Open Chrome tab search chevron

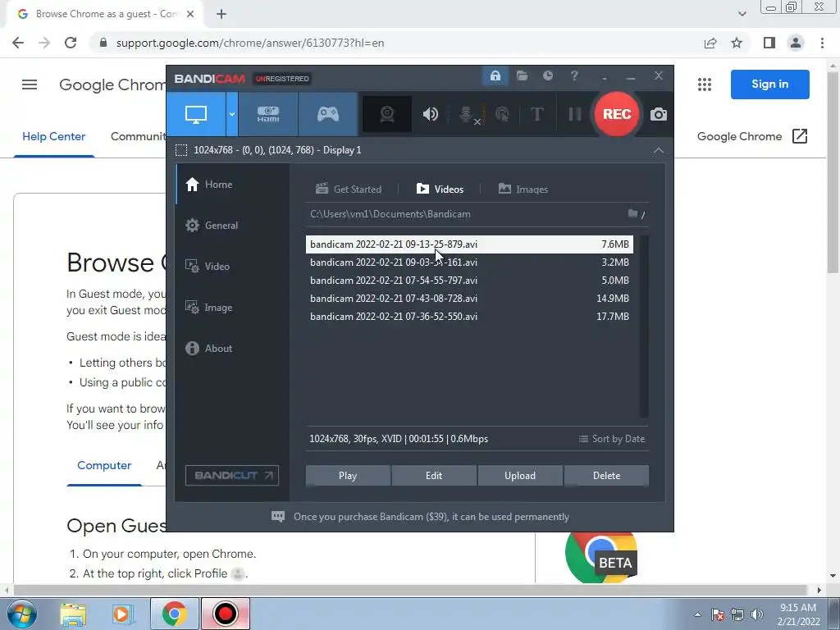[742, 14]
